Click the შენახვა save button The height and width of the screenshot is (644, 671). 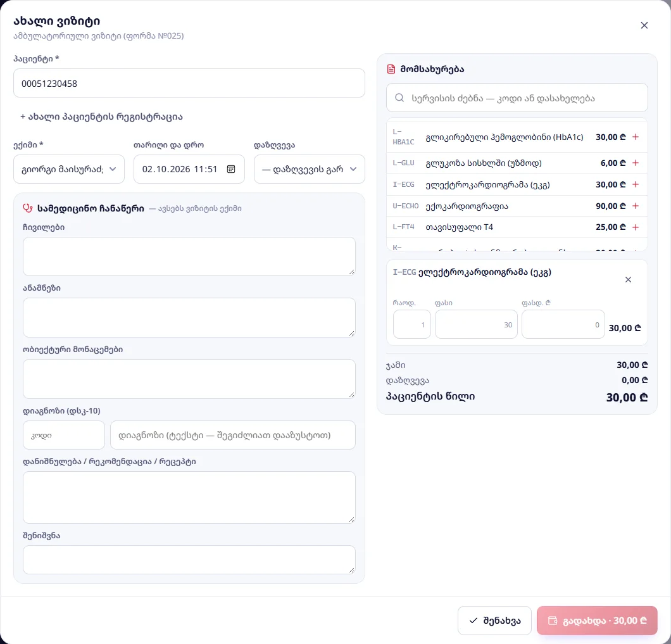pos(494,621)
